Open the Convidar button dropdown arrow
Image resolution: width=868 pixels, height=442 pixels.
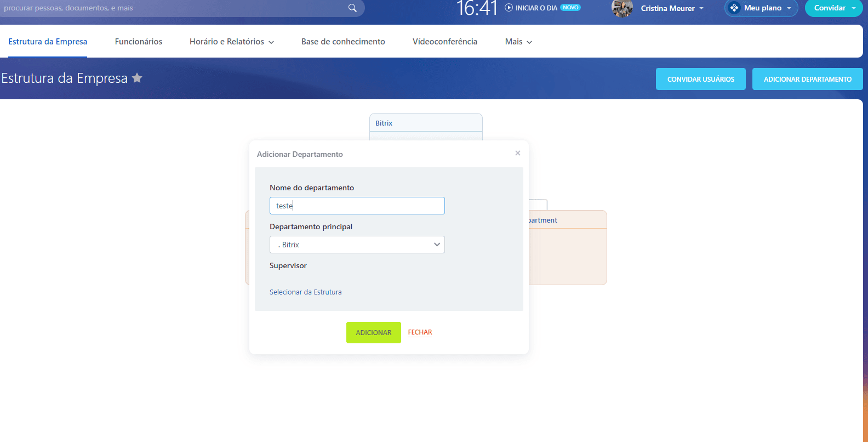pyautogui.click(x=854, y=8)
